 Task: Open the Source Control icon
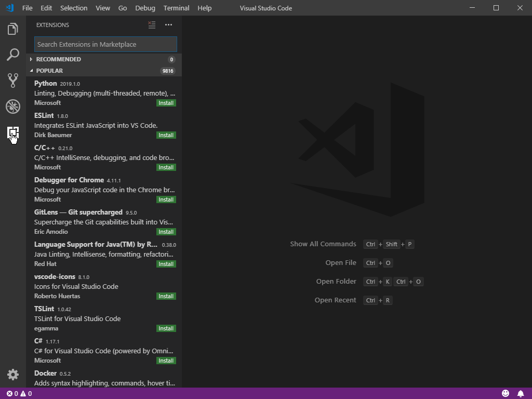tap(13, 81)
